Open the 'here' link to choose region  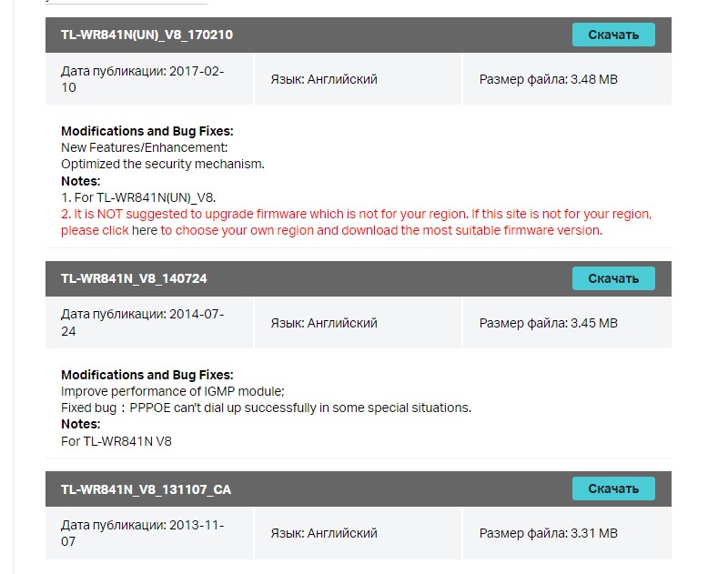click(x=145, y=230)
